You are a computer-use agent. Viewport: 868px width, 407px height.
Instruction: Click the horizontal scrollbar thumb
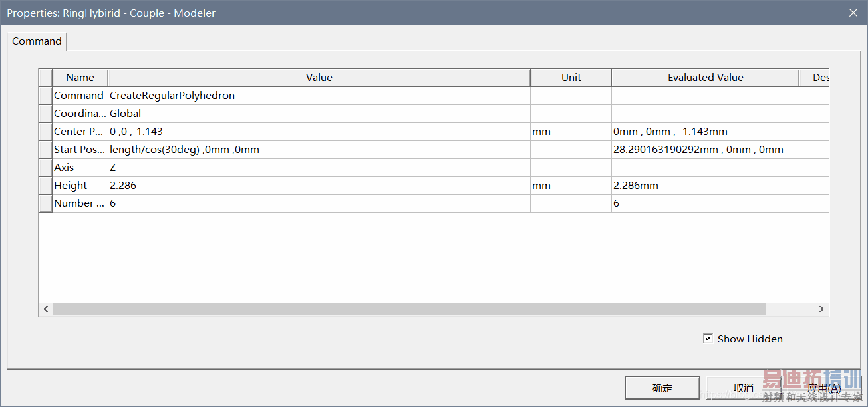409,309
